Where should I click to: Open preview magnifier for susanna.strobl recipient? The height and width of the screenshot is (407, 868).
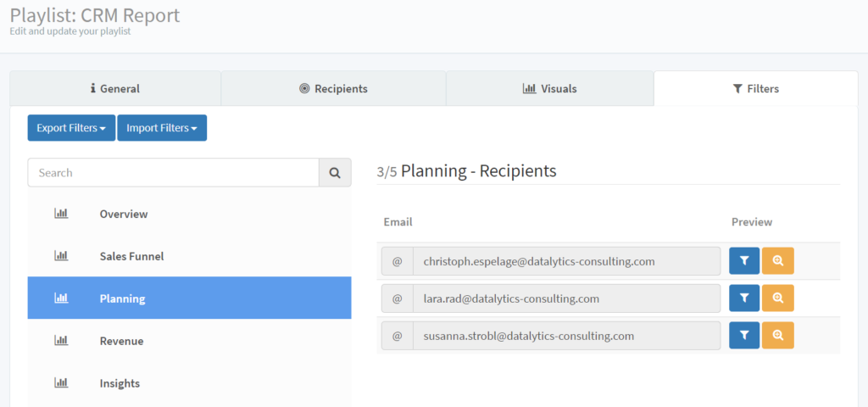(778, 335)
